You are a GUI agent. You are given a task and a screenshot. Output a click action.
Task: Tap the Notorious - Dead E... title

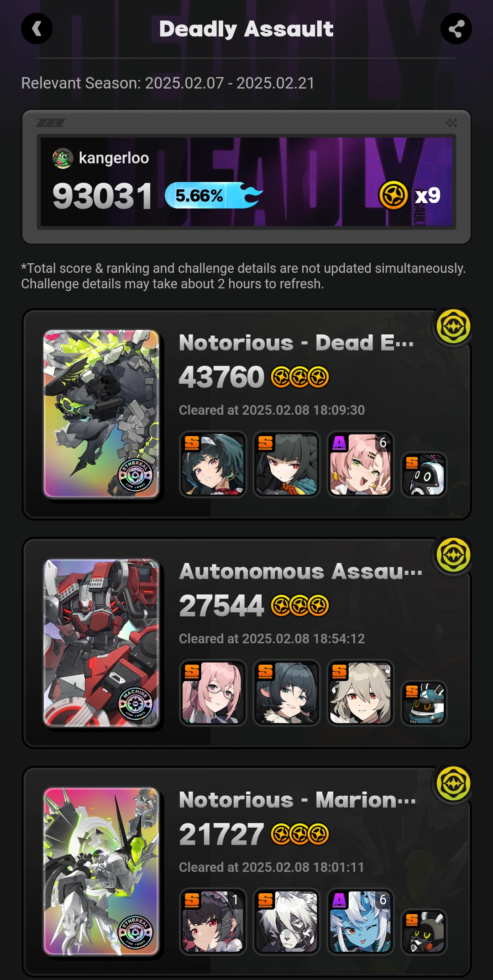tap(296, 343)
